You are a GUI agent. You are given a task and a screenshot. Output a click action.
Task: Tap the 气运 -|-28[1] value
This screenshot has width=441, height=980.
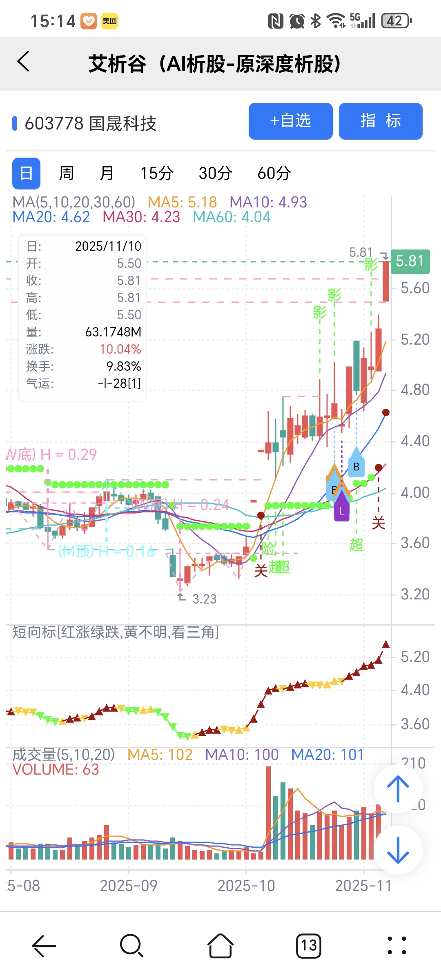(x=119, y=383)
